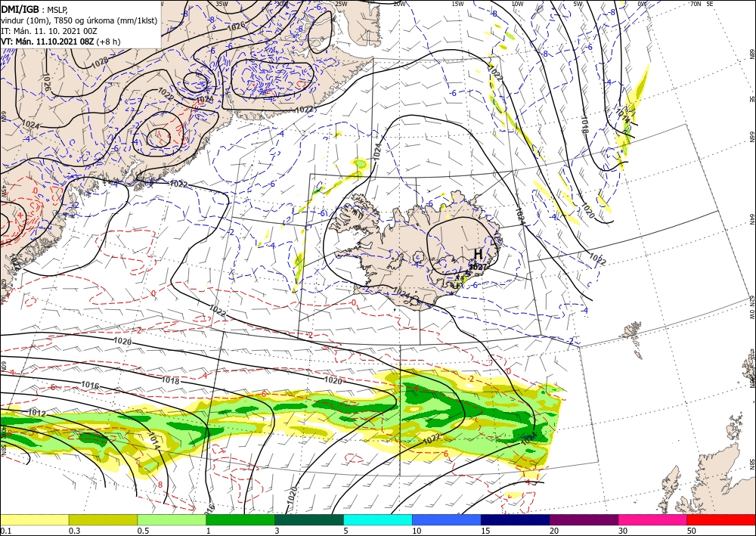Click the '35W' longitude label

[x=222, y=4]
